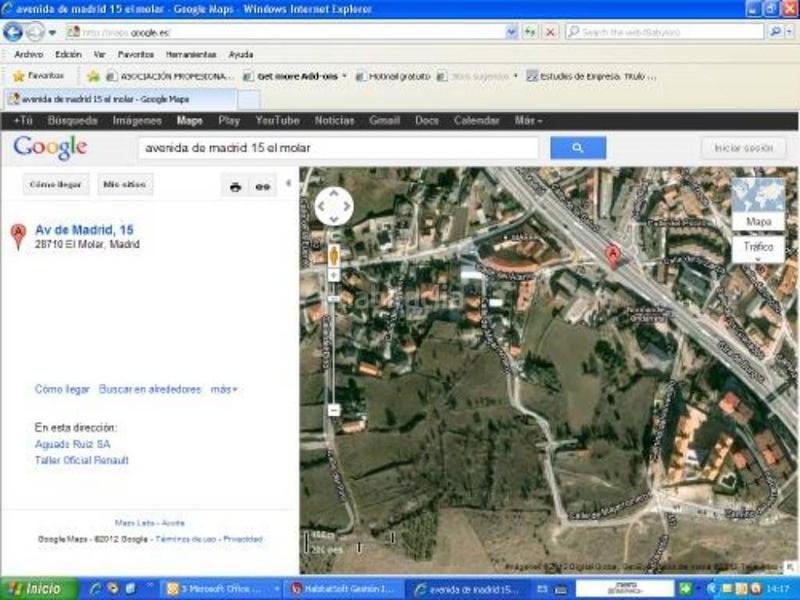Expand the más options link
Screen dimensions: 800x600
224,389
